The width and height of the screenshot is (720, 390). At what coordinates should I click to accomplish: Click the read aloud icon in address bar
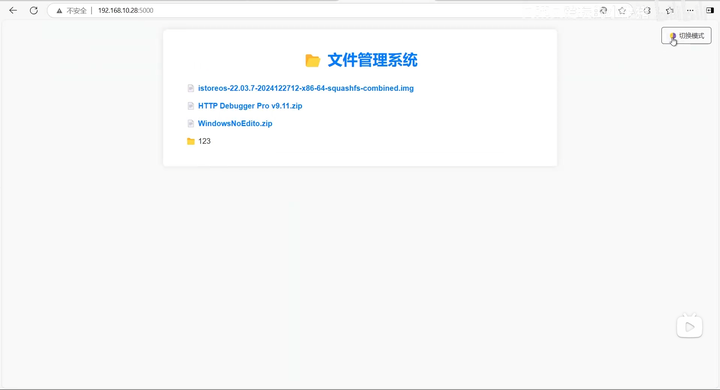[x=603, y=11]
